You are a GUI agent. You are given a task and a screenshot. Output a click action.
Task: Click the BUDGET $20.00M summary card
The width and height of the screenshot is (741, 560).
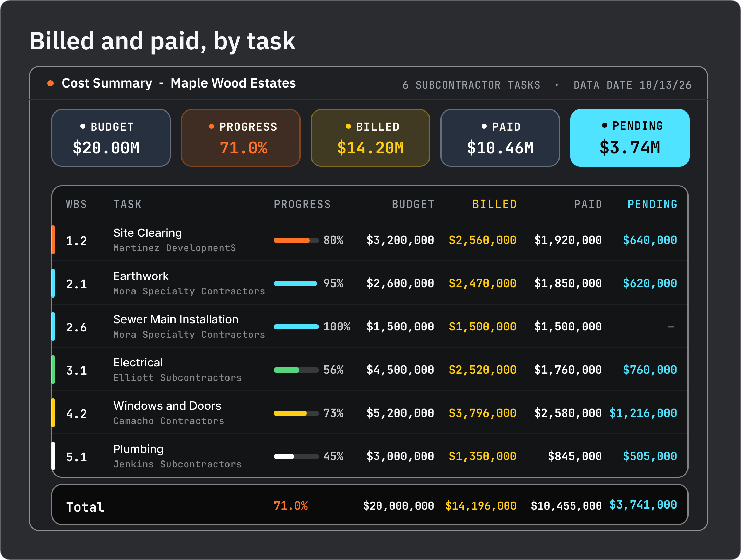111,138
